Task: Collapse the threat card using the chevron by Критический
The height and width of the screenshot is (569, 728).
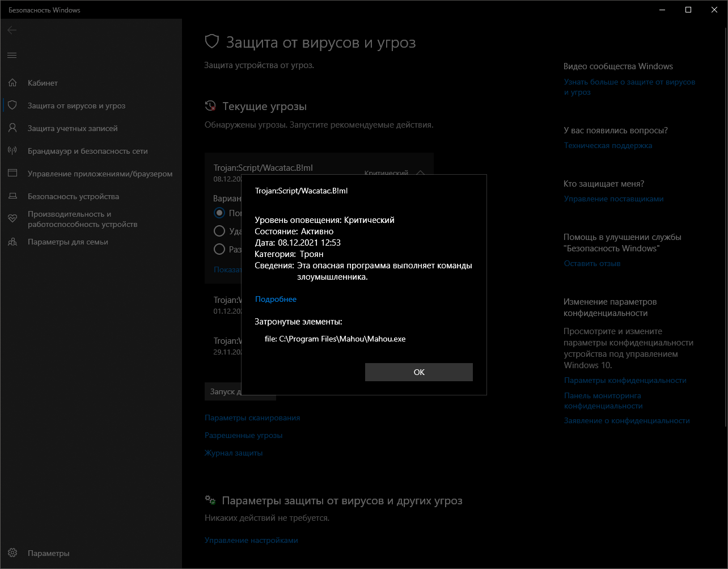Action: click(420, 173)
